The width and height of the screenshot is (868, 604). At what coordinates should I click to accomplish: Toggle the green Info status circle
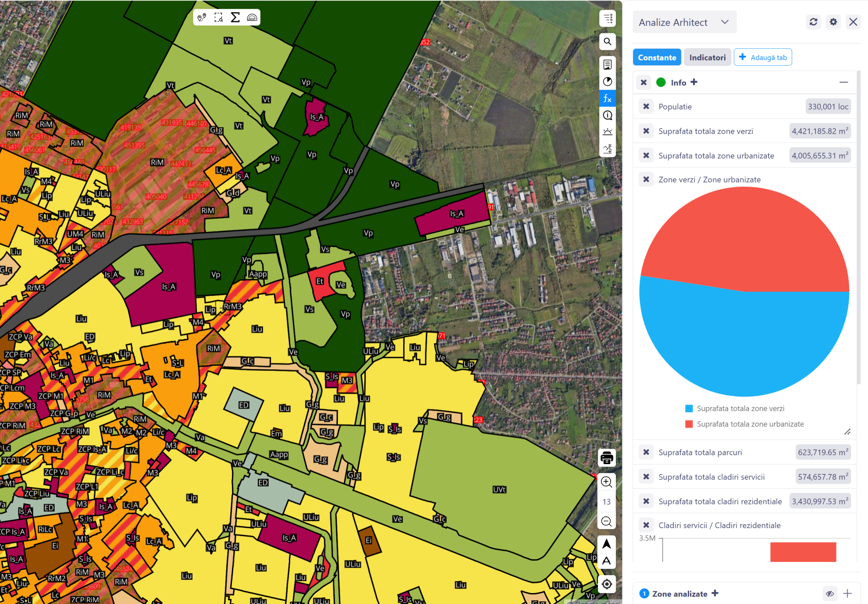tap(661, 82)
